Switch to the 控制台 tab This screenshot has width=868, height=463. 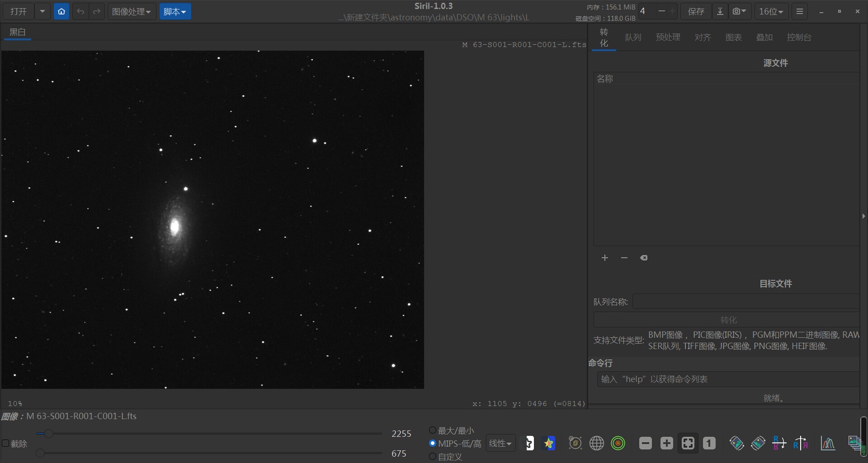point(799,38)
